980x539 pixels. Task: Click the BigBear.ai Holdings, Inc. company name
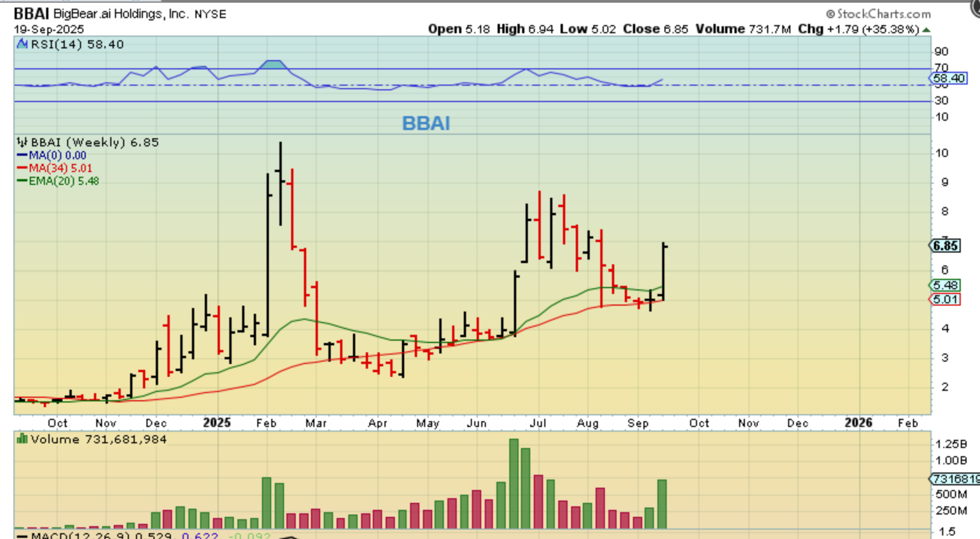click(x=121, y=13)
